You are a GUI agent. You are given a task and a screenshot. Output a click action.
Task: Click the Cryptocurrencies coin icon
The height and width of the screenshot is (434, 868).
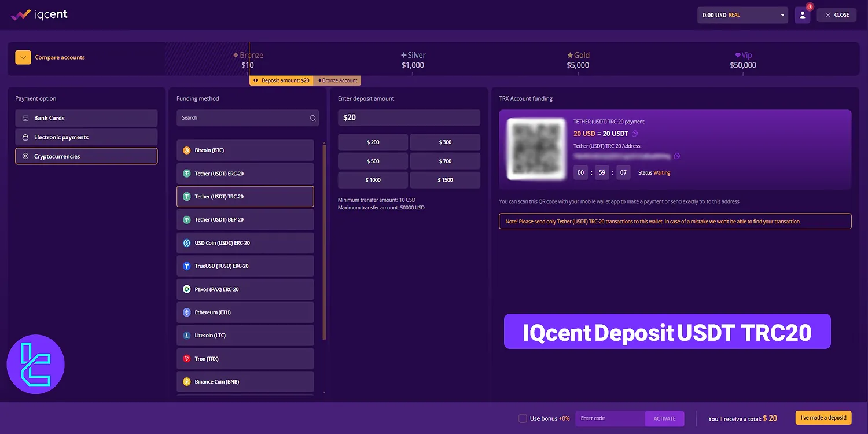click(x=25, y=156)
